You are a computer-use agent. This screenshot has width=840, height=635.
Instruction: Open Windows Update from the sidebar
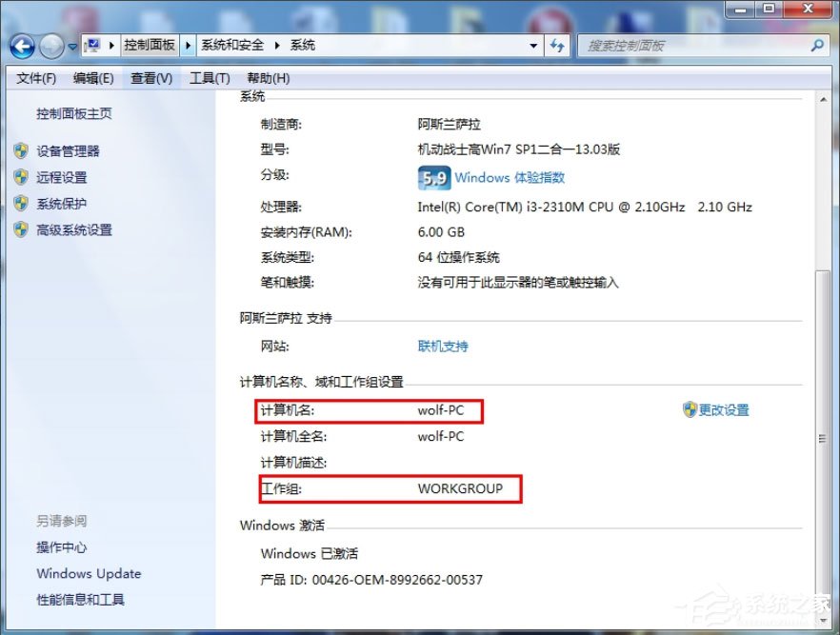88,573
